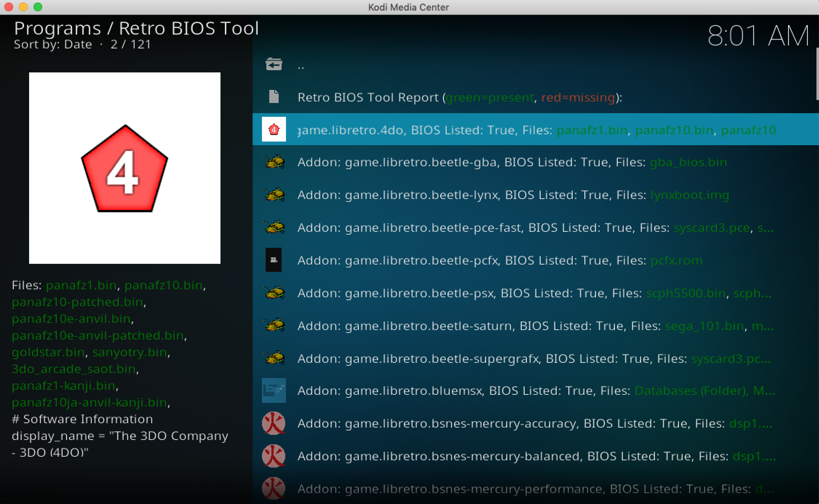Screen dimensions: 819x504
Task: Click the bsnes-mercury-balanced flame icon
Action: tap(274, 456)
